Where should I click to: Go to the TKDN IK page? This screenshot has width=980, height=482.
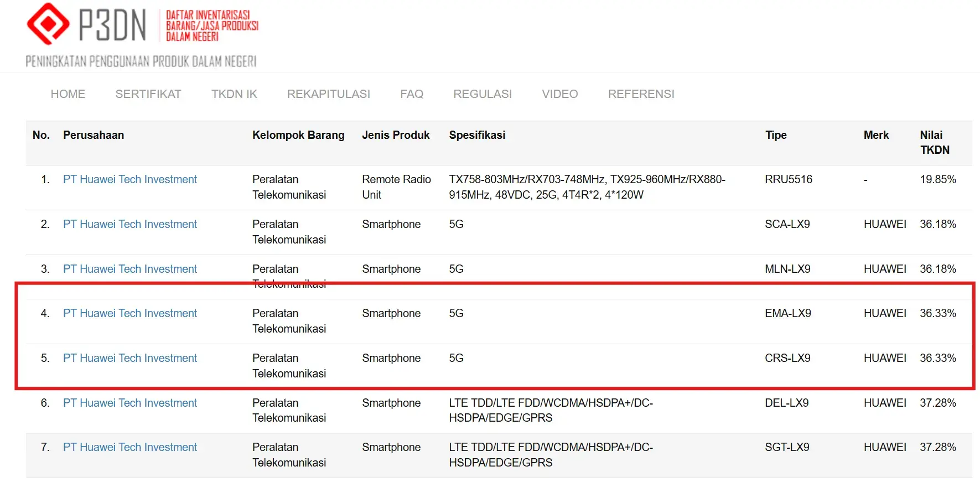[234, 94]
